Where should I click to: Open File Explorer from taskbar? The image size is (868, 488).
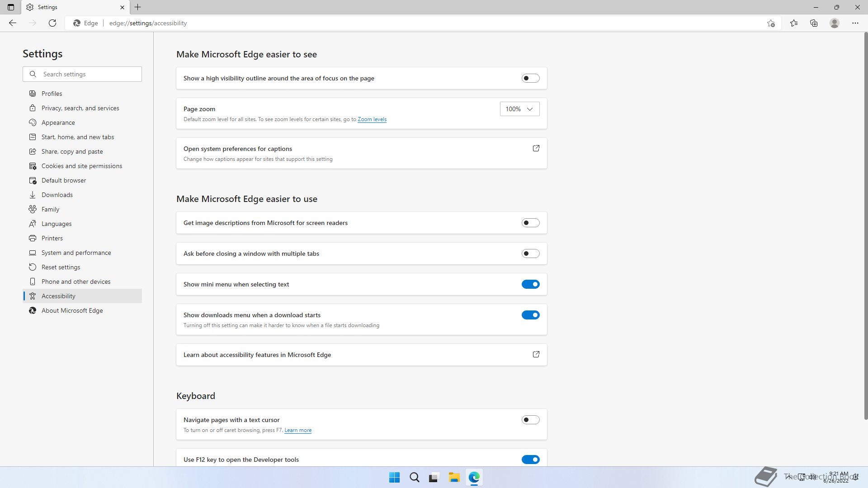[454, 478]
